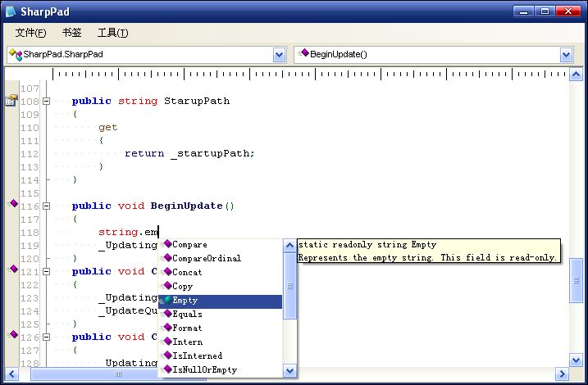Click the method icon next to Concat
588x385 pixels.
pyautogui.click(x=166, y=272)
